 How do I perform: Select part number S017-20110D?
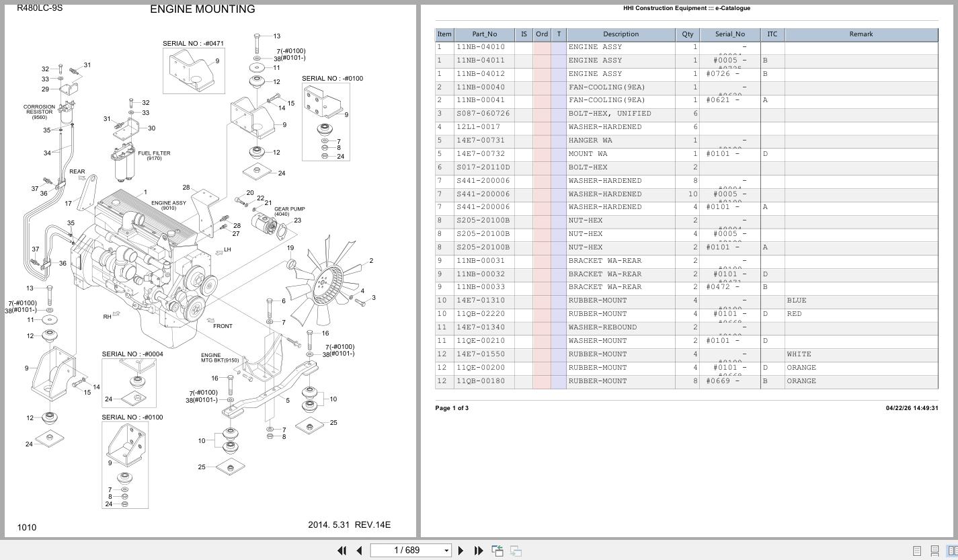tap(483, 167)
